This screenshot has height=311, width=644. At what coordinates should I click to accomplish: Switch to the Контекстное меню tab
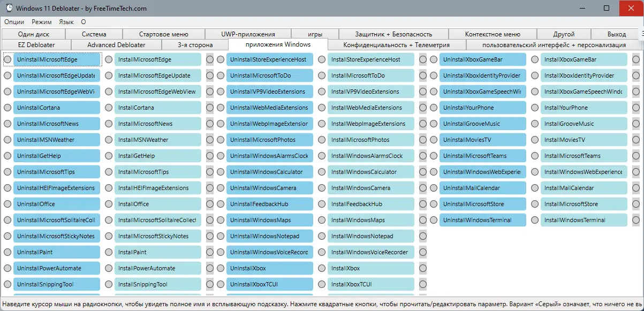point(493,34)
